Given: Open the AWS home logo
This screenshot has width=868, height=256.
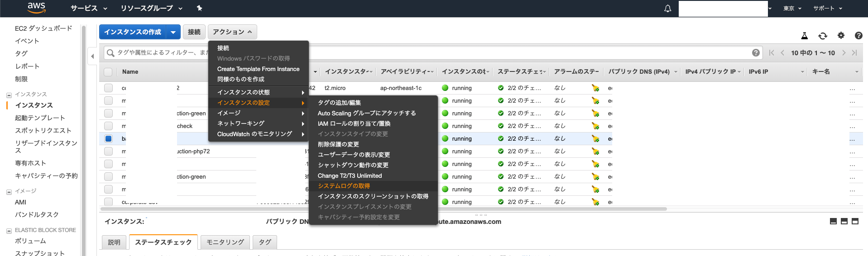Looking at the screenshot, I should (x=36, y=8).
